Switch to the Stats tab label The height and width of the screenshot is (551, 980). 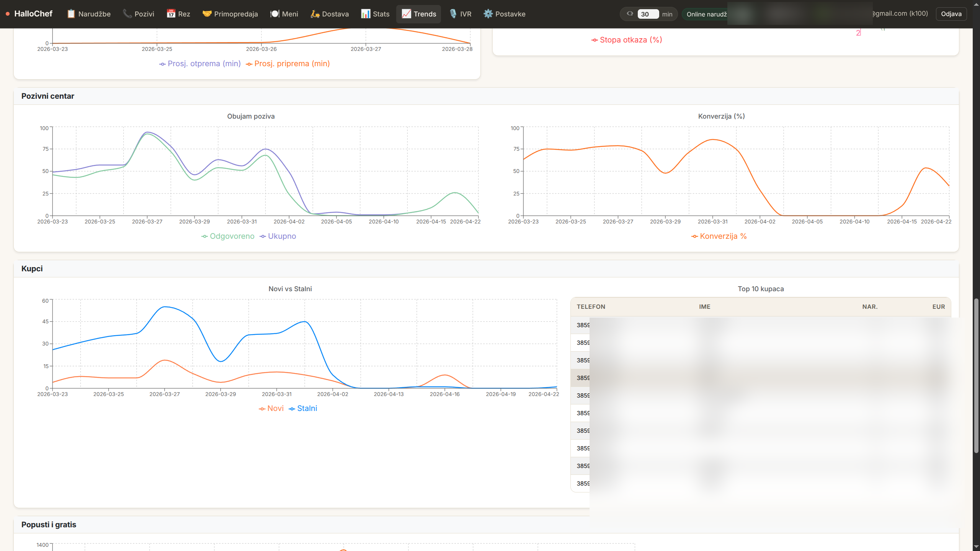381,14
